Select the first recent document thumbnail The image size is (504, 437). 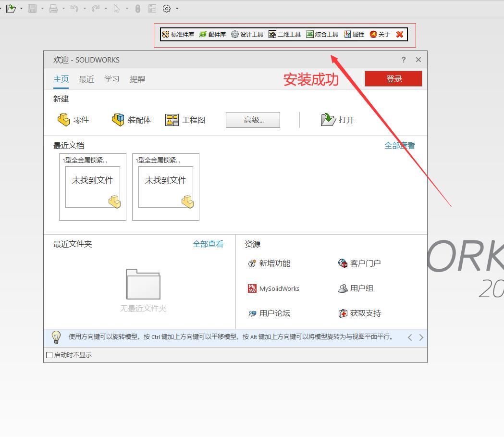click(x=93, y=187)
